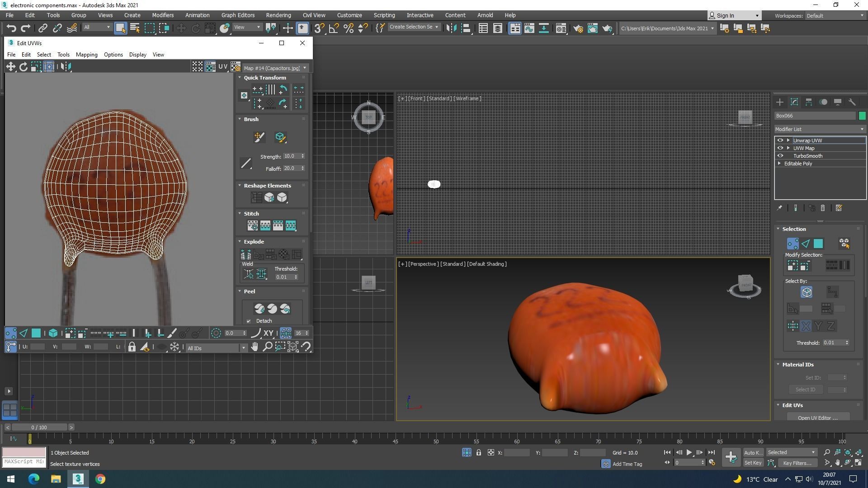Image resolution: width=868 pixels, height=488 pixels.
Task: Select Polygon sub-object mode in Selection rollout
Action: tap(818, 244)
